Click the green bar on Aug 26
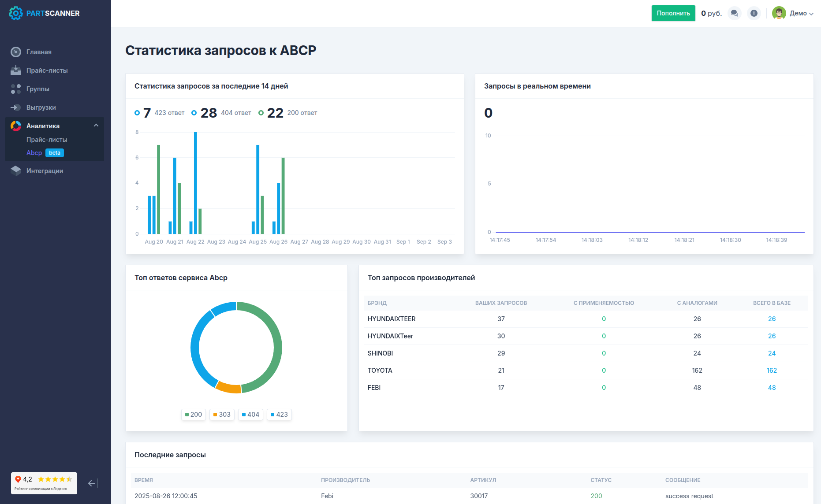This screenshot has width=821, height=504. point(283,196)
